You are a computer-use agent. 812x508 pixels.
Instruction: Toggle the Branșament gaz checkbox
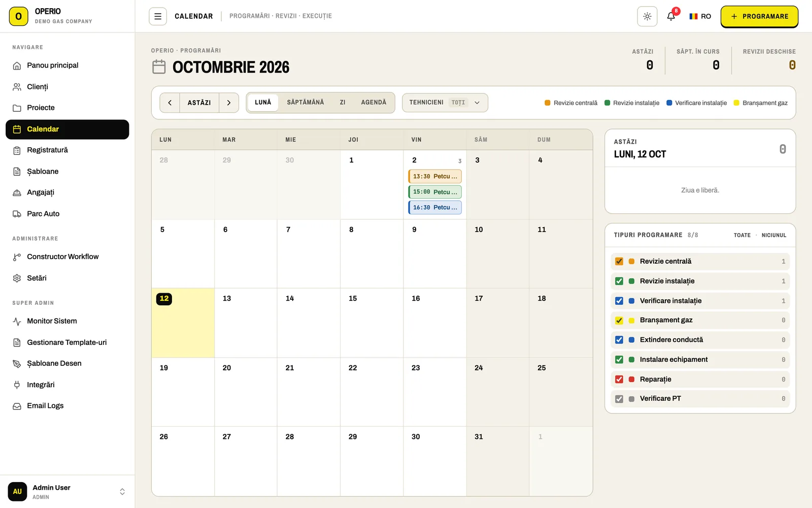[x=619, y=320]
